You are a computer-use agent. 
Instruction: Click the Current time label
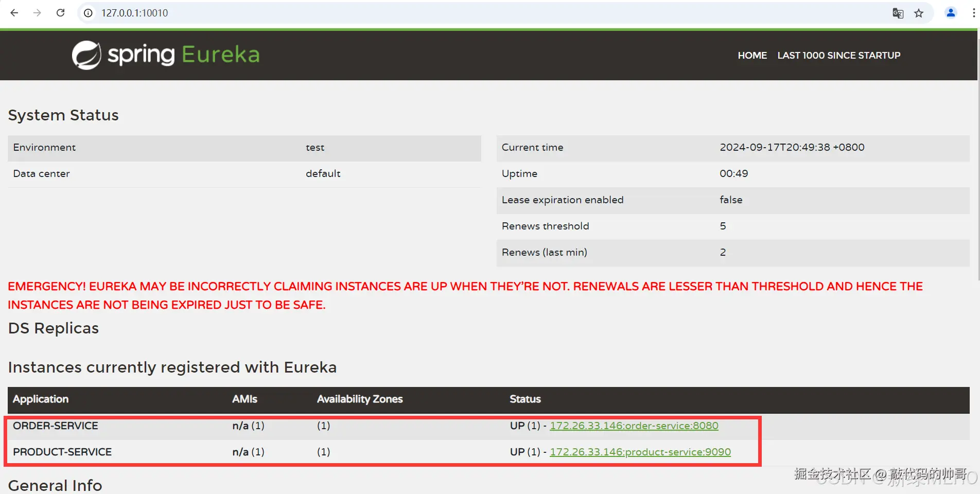click(532, 147)
